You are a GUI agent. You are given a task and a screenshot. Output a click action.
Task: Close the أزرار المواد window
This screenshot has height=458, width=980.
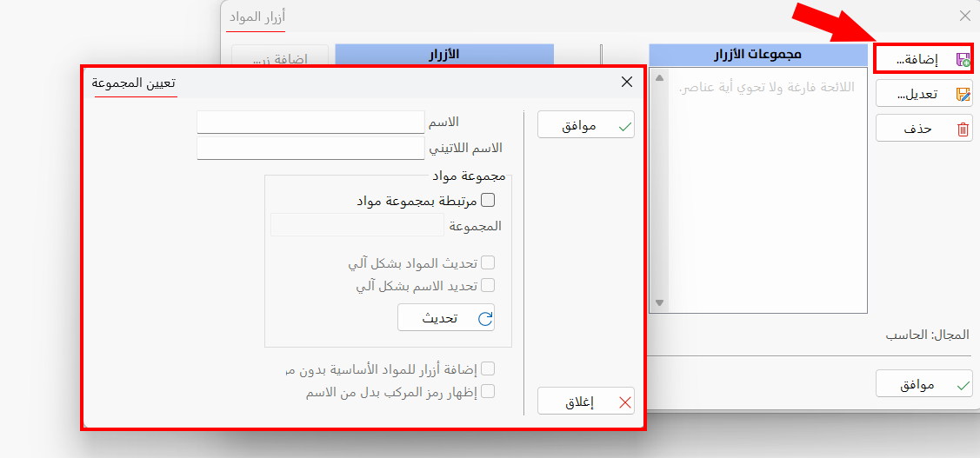[x=964, y=16]
